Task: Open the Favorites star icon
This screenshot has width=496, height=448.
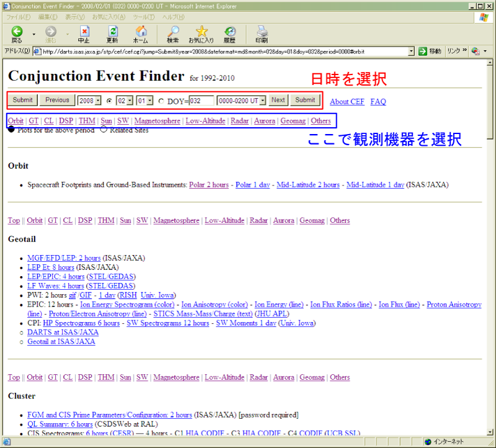Action: tap(201, 32)
